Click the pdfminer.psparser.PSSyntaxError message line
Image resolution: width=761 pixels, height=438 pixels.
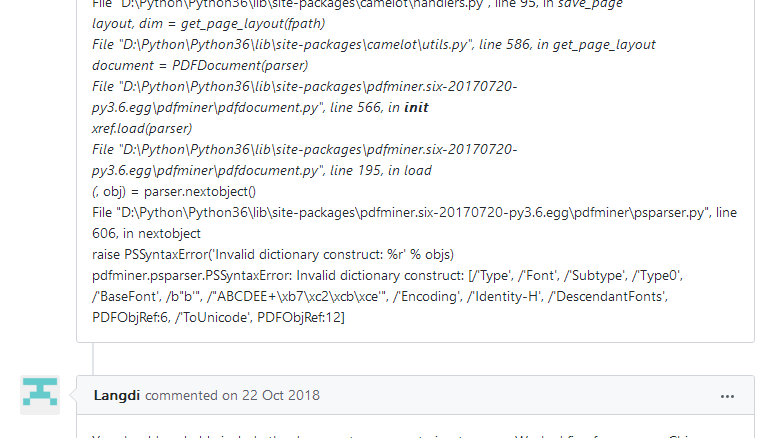(387, 275)
